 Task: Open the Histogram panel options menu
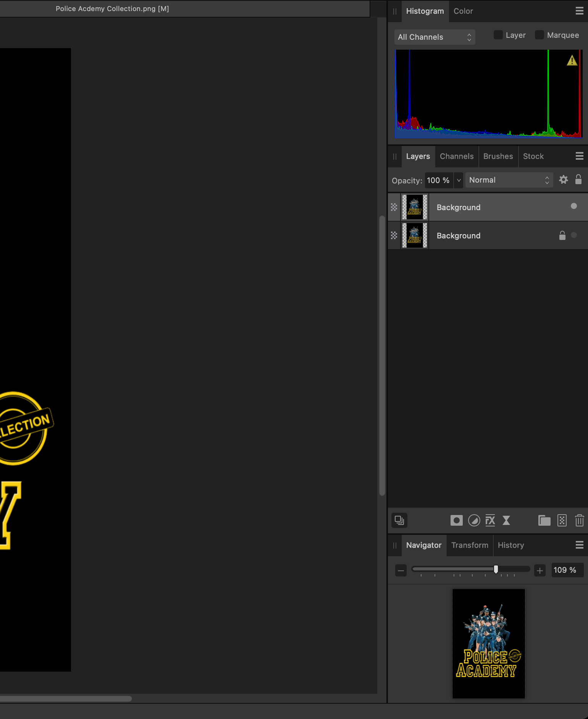tap(579, 11)
